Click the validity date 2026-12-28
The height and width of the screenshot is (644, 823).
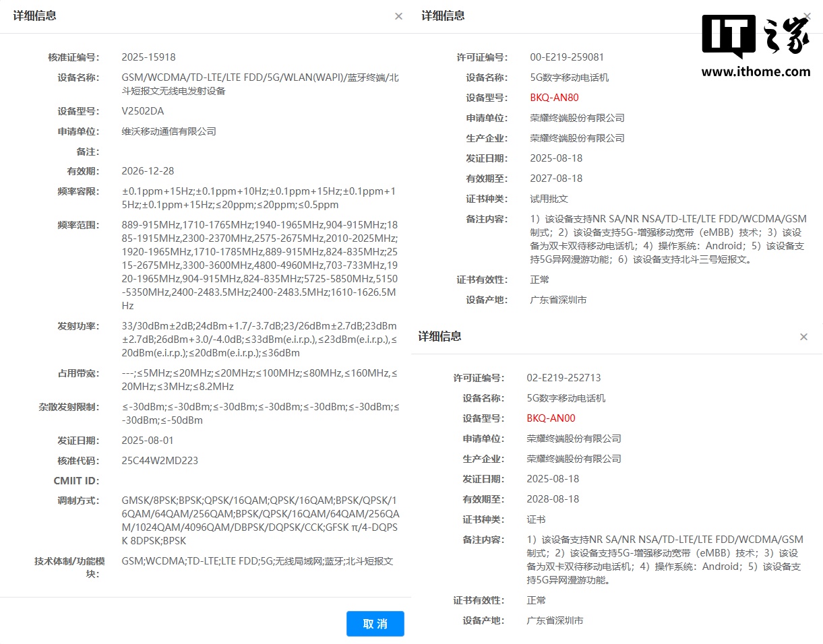tap(148, 171)
